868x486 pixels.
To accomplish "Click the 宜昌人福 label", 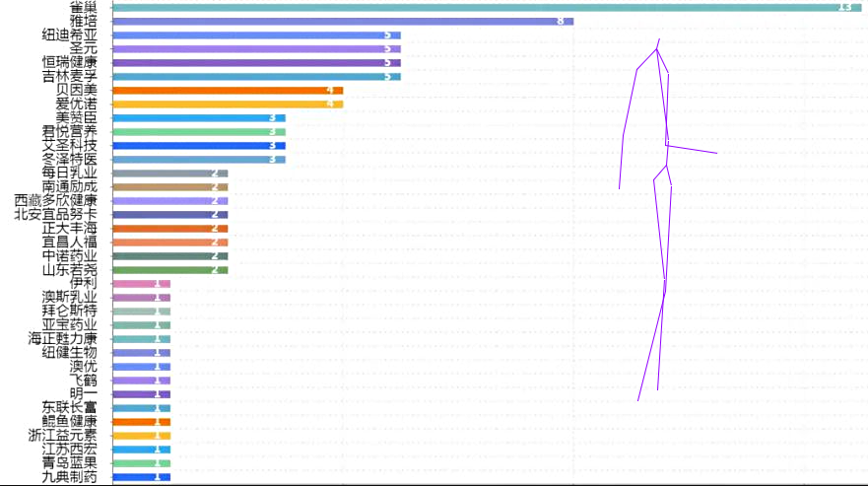I will (70, 243).
